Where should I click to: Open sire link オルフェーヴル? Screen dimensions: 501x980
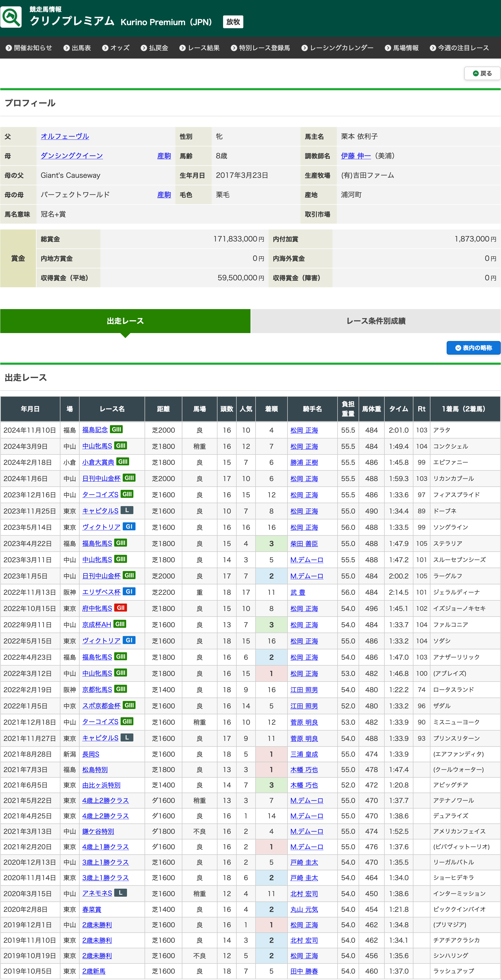(65, 136)
